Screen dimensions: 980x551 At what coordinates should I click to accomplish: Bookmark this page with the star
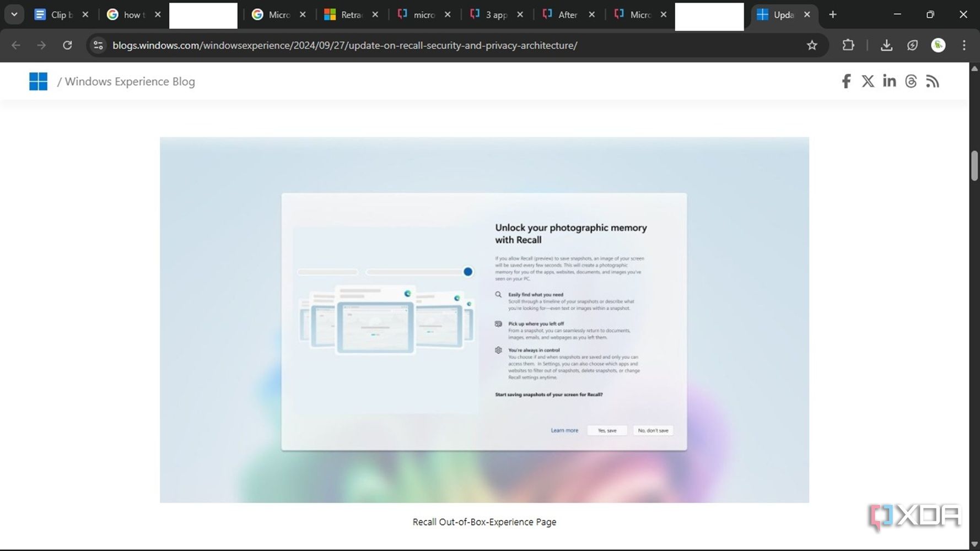812,45
